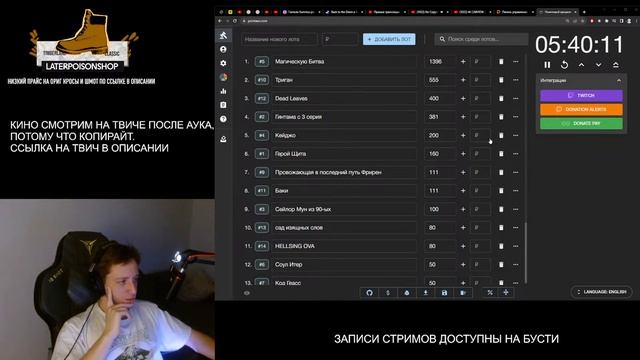The image size is (640, 360).
Task: Add amount to Магическую Битва with plus
Action: [x=463, y=62]
